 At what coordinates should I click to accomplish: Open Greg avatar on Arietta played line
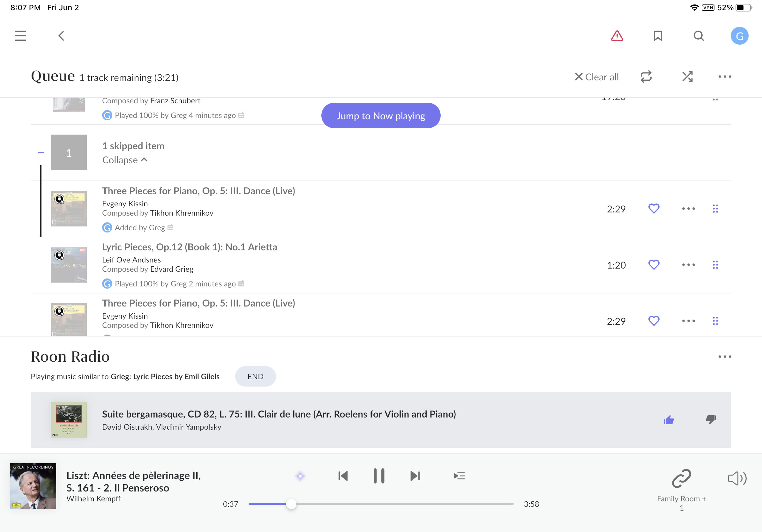[107, 284]
